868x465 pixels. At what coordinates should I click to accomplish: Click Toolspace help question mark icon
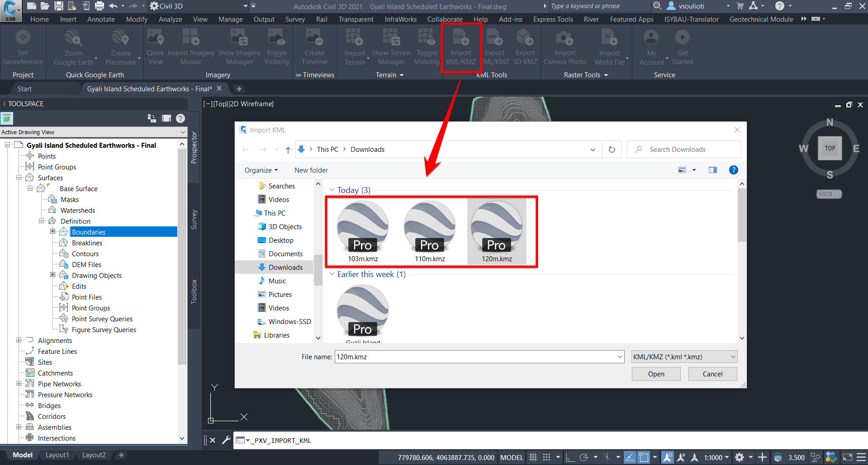[x=180, y=118]
